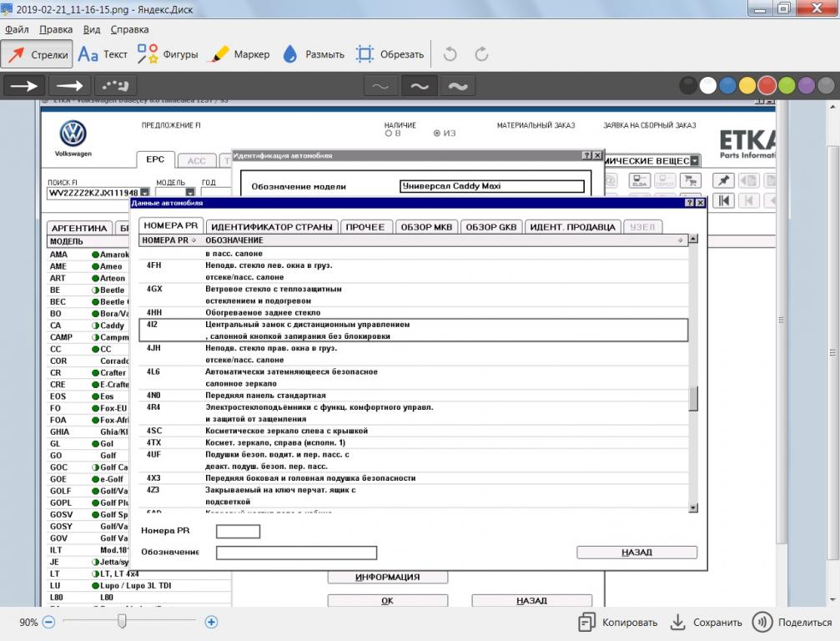Viewport: 840px width, 641px height.
Task: Switch to the ОБЗОР МКВ tab
Action: (426, 227)
